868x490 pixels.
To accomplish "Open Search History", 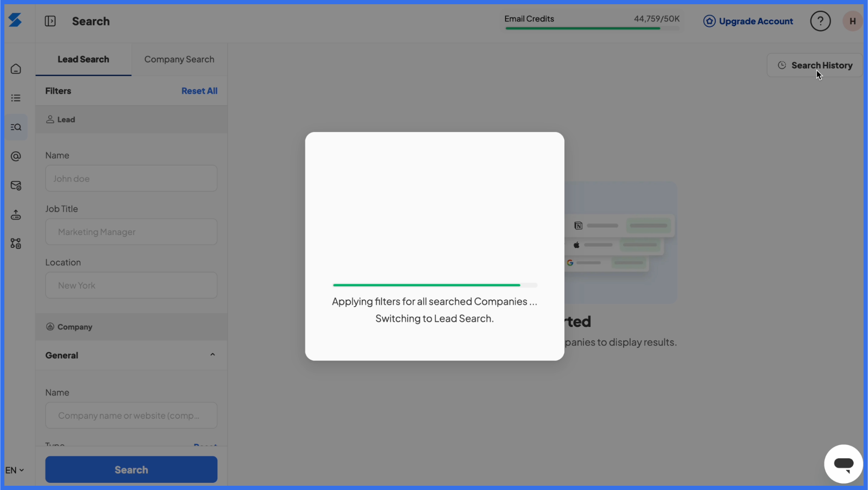I will tap(814, 65).
